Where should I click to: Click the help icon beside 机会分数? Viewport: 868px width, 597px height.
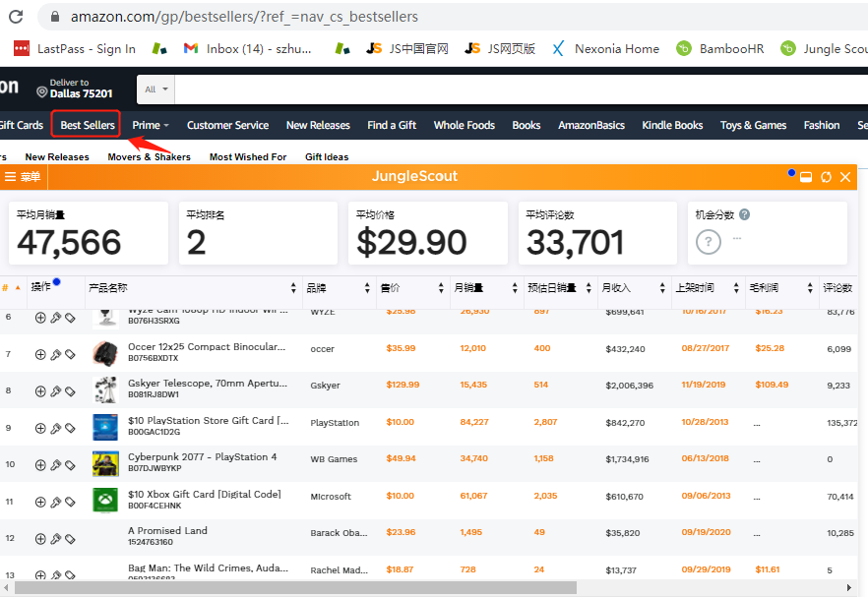coord(744,214)
